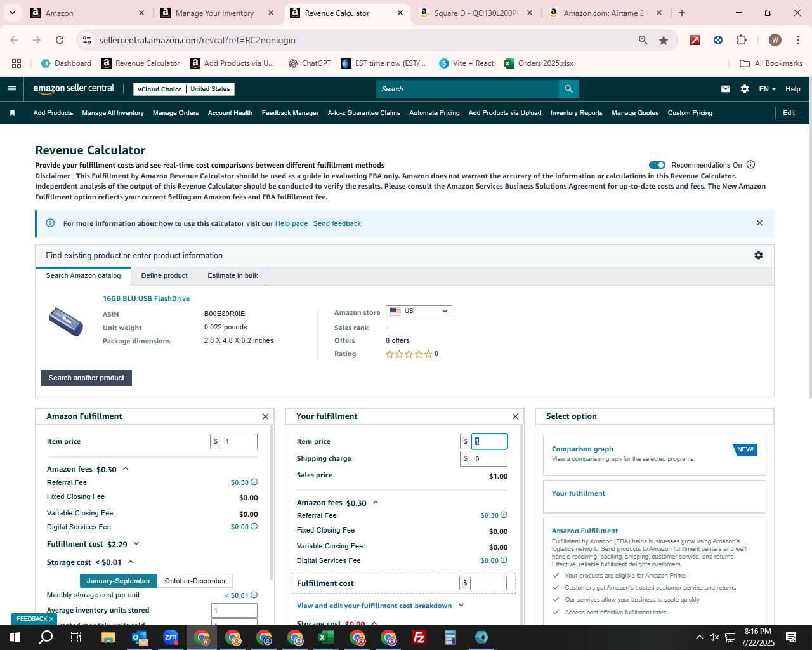Click the Fulfillment cost input field

click(x=488, y=583)
